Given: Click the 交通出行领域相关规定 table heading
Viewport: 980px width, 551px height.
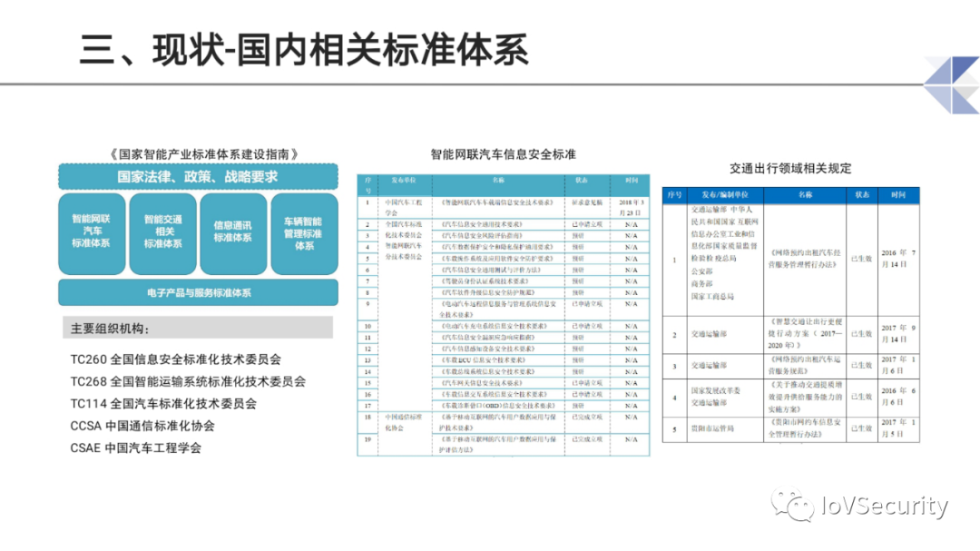Looking at the screenshot, I should click(x=790, y=168).
